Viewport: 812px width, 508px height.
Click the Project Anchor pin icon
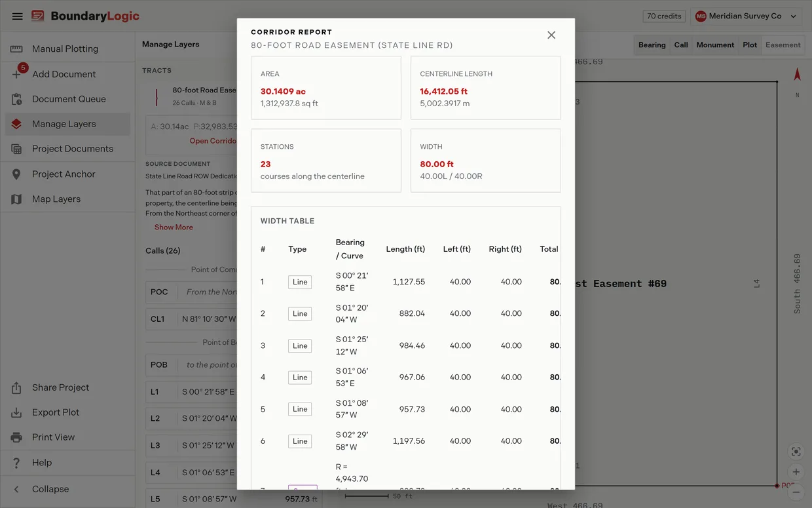click(16, 174)
